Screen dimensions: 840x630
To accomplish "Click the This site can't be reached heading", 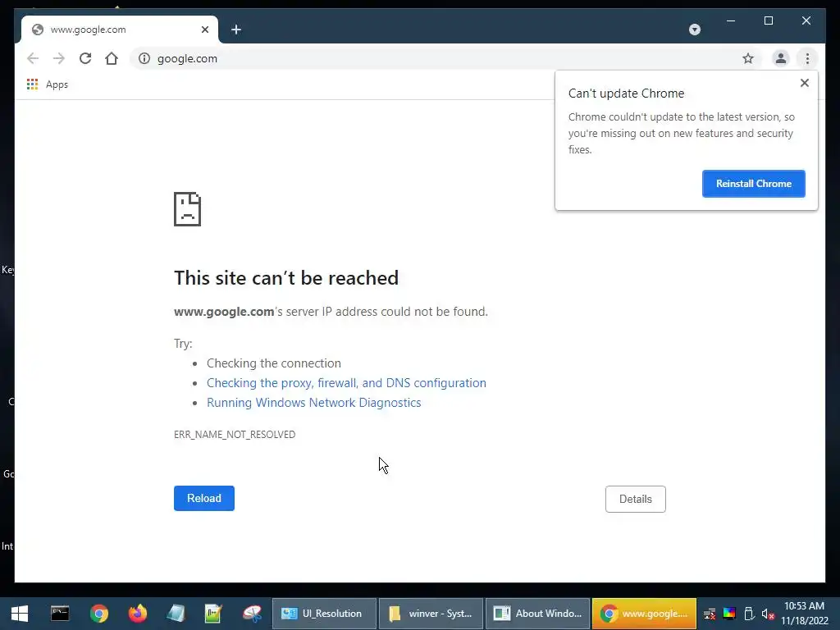I will coord(286,278).
